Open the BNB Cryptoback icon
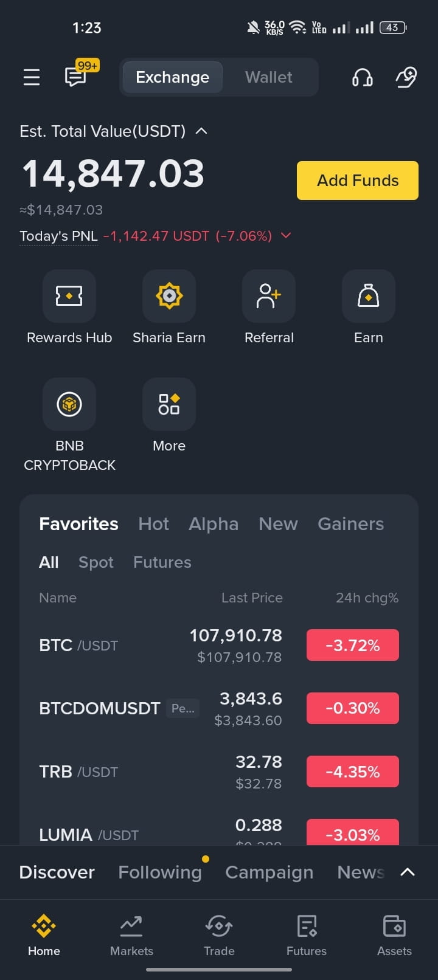Image resolution: width=438 pixels, height=980 pixels. pyautogui.click(x=69, y=404)
